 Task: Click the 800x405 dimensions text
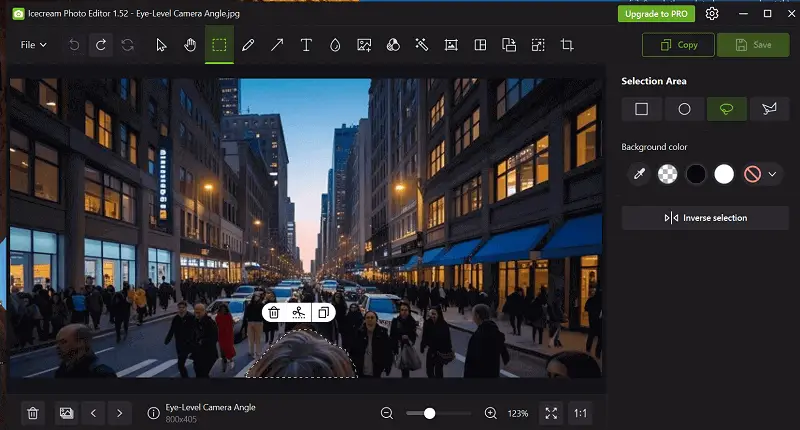[181, 419]
